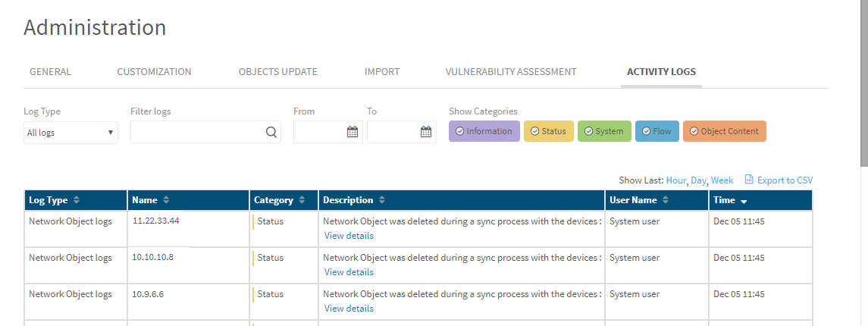Open the Log Type dropdown
Viewport: 868px width, 326px height.
point(71,133)
